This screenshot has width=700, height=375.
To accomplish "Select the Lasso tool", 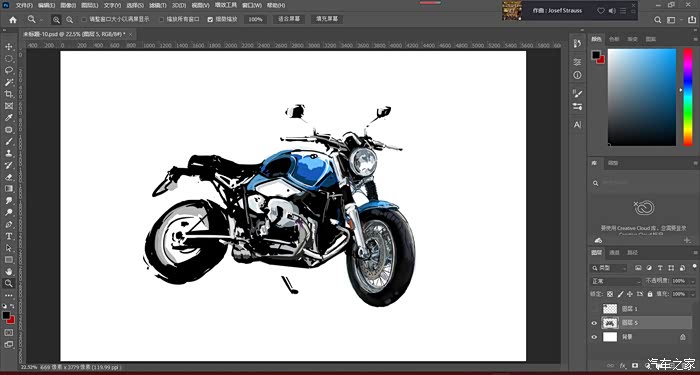I will pyautogui.click(x=8, y=71).
